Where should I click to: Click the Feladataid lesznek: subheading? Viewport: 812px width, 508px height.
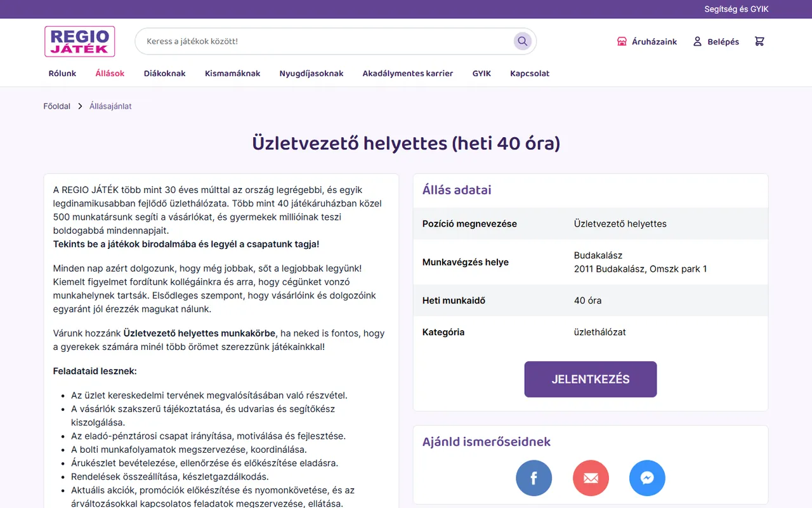click(95, 371)
